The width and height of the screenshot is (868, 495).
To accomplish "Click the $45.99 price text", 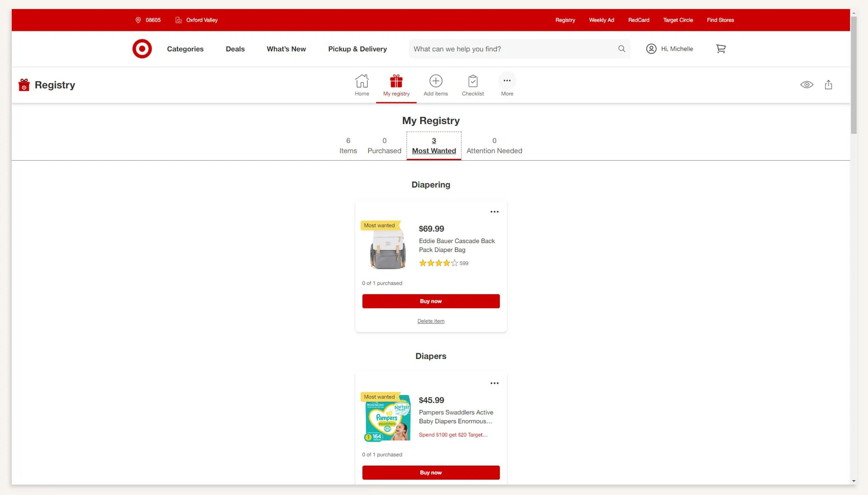I will 431,400.
